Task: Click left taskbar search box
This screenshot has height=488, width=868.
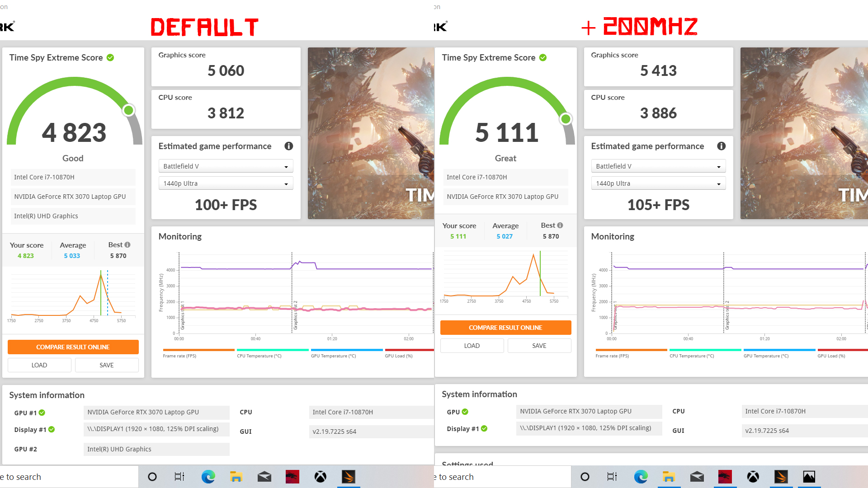Action: pos(69,477)
